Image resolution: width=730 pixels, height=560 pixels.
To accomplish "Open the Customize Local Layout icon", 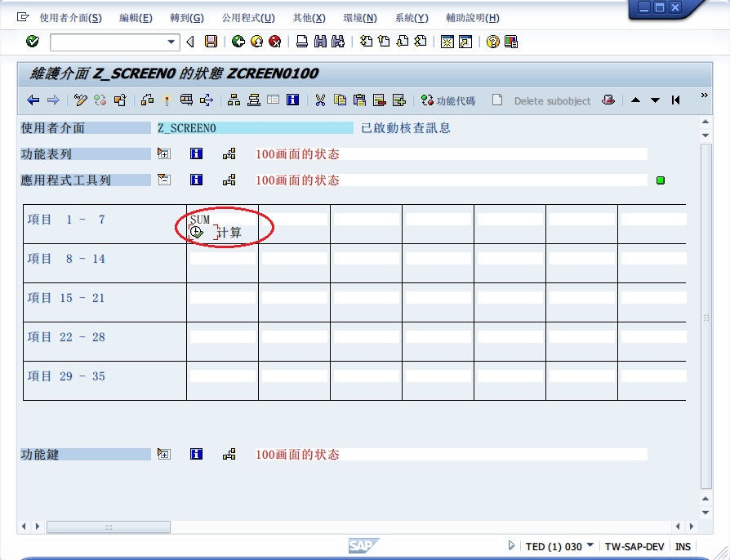I will 510,42.
